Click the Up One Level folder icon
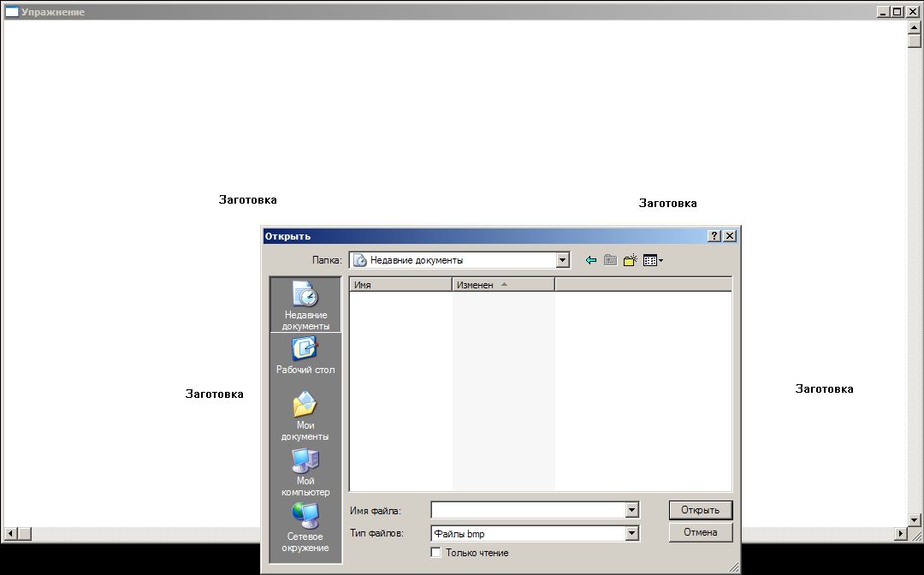The width and height of the screenshot is (924, 575). pyautogui.click(x=610, y=260)
